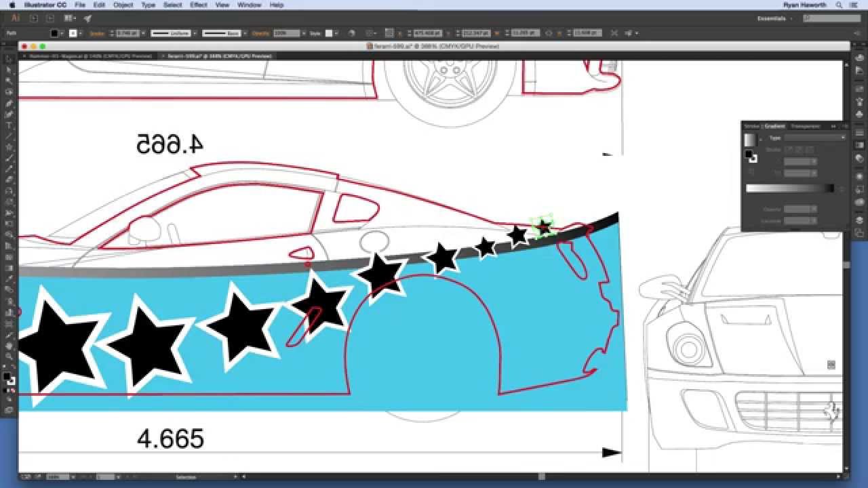868x488 pixels.
Task: Switch to Stroke tab in panel group
Action: tap(751, 126)
